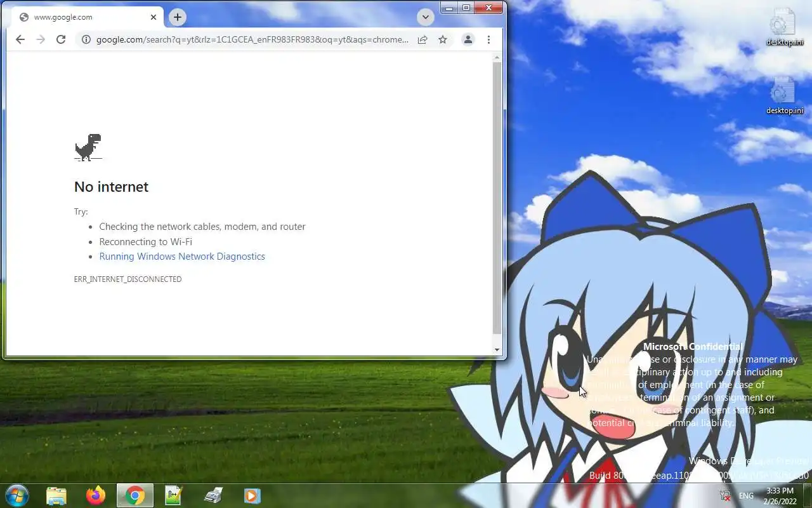
Task: Bookmark this tab with the star icon
Action: coord(443,39)
